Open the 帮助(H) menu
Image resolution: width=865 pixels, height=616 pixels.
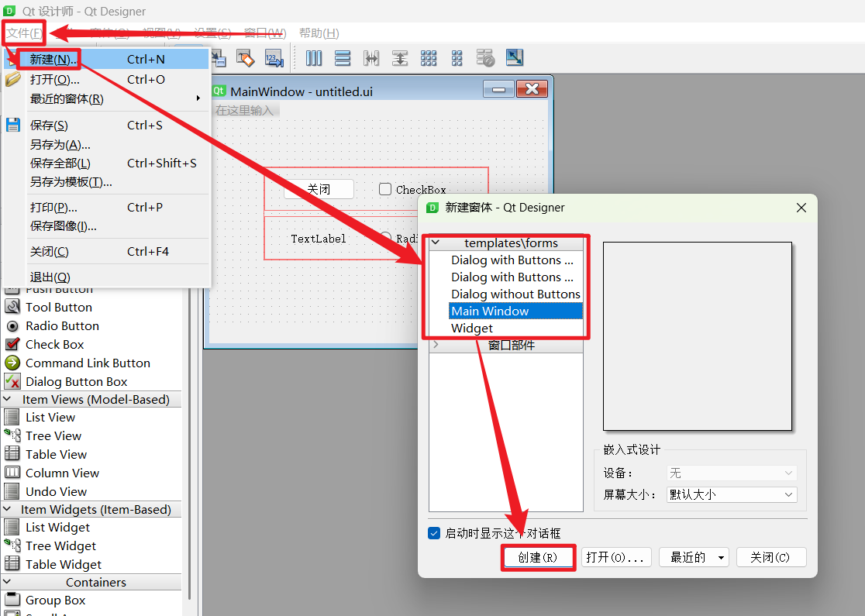pos(319,33)
